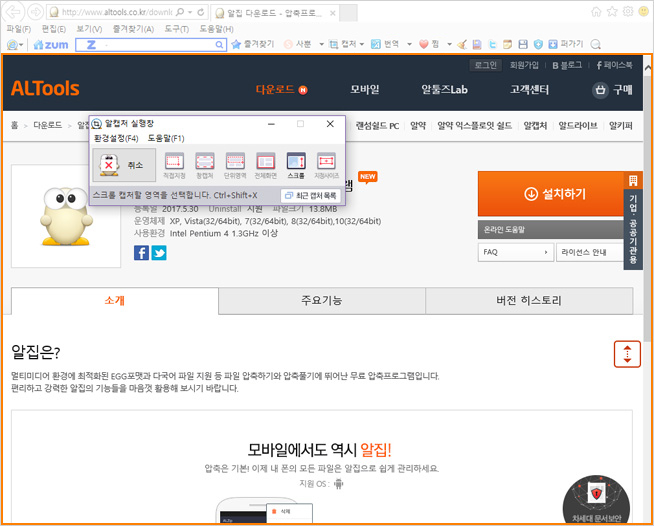This screenshot has height=526, width=654.
Task: Open the 라이선스 안내 button
Action: (x=590, y=252)
